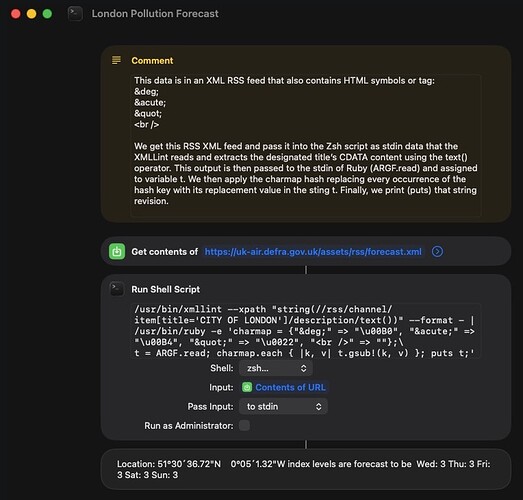This screenshot has width=523, height=500.
Task: Open the uk-air.defra.gov.uk forecast.xml link
Action: point(313,252)
